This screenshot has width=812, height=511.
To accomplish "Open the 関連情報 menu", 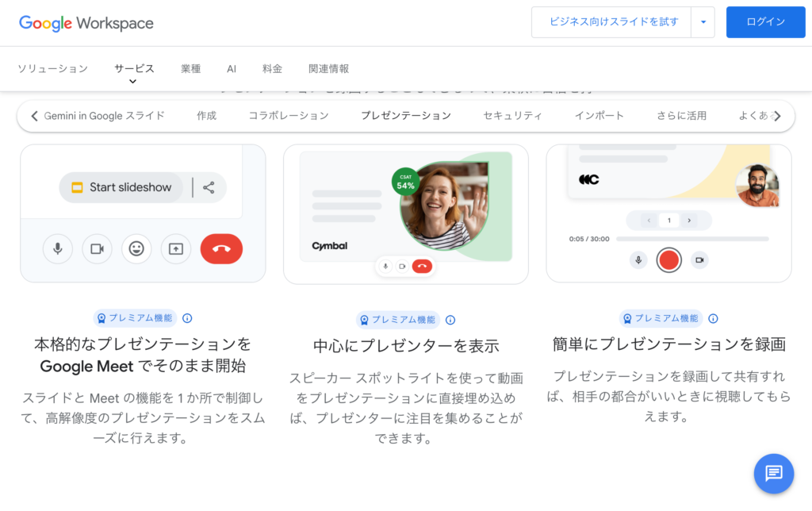I will (x=329, y=69).
